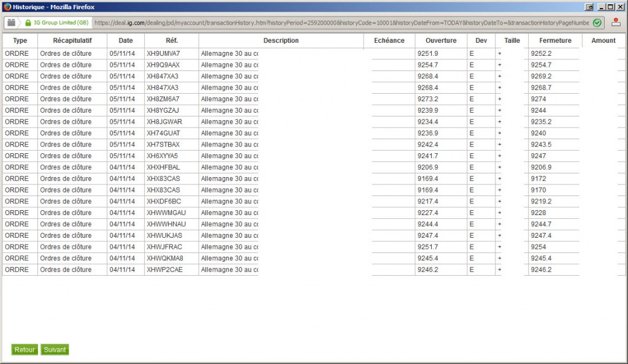The width and height of the screenshot is (628, 364).
Task: Select row with reference XHWP2CAE
Action: tap(290, 270)
